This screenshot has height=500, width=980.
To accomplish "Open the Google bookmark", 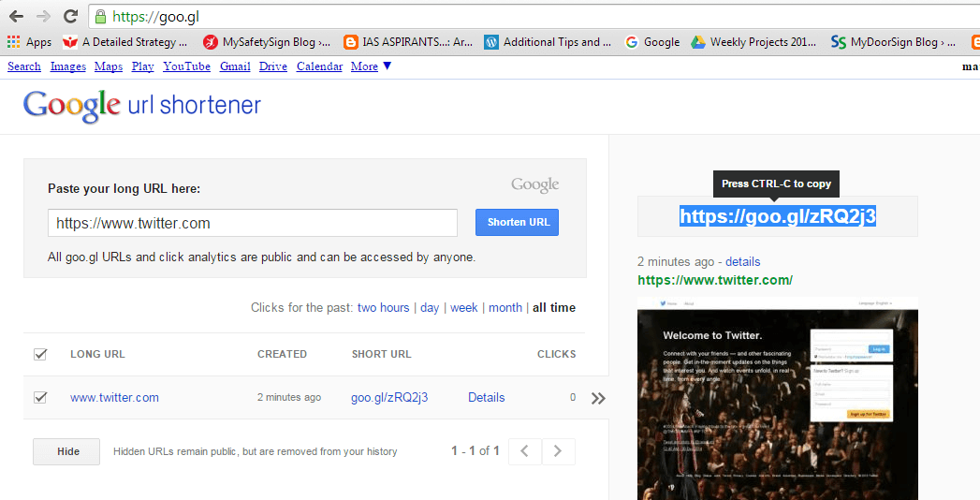I will point(652,42).
